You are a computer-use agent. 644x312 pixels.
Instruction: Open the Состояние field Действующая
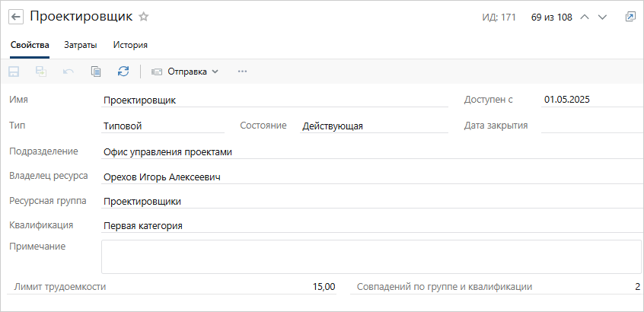[373, 126]
